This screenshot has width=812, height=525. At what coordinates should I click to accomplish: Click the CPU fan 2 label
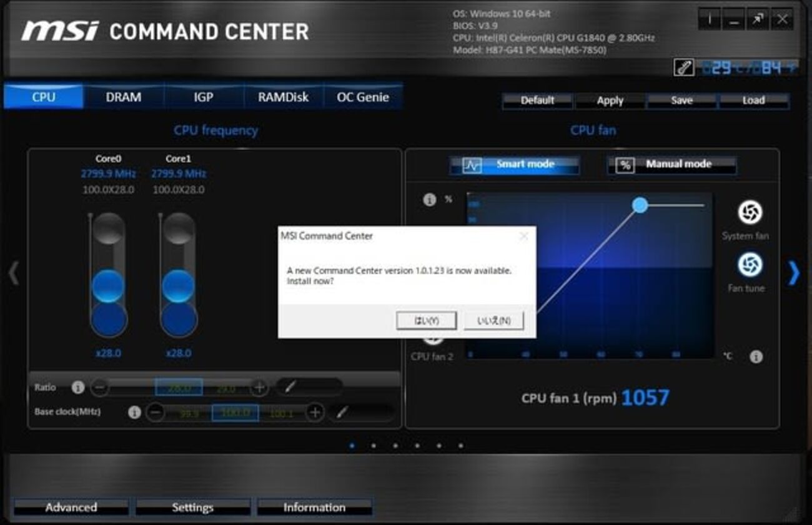(432, 357)
